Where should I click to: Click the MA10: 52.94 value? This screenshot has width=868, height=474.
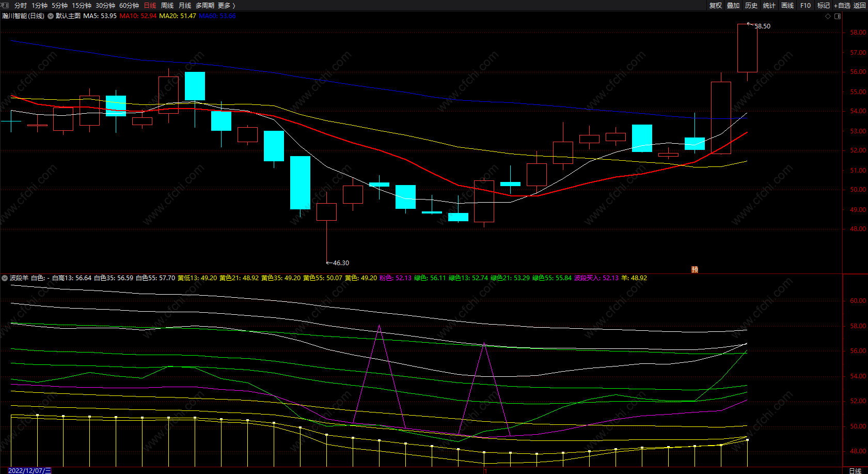(138, 16)
